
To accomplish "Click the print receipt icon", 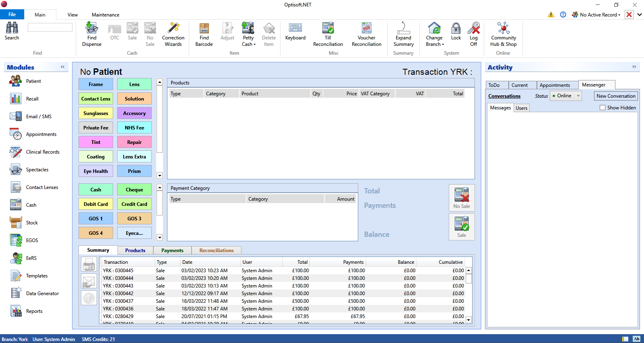I will (89, 265).
